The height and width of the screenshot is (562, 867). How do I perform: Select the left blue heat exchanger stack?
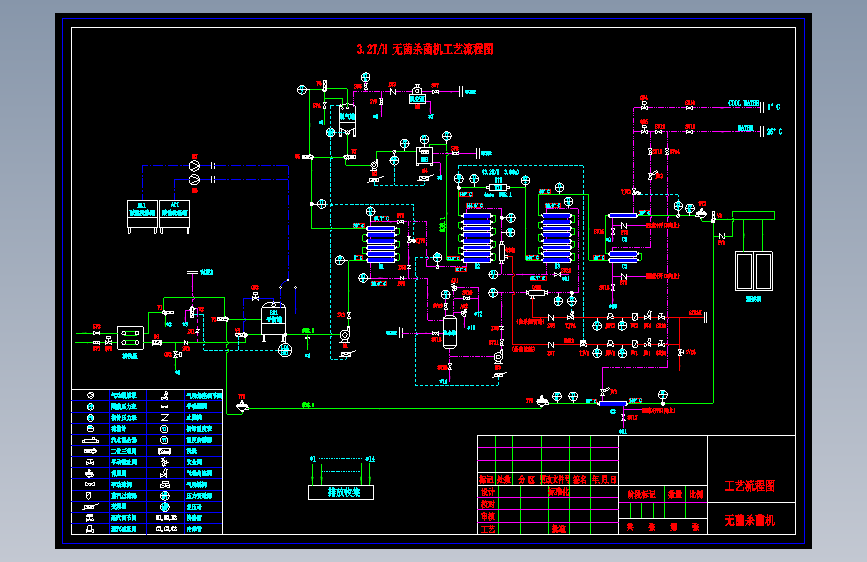381,243
